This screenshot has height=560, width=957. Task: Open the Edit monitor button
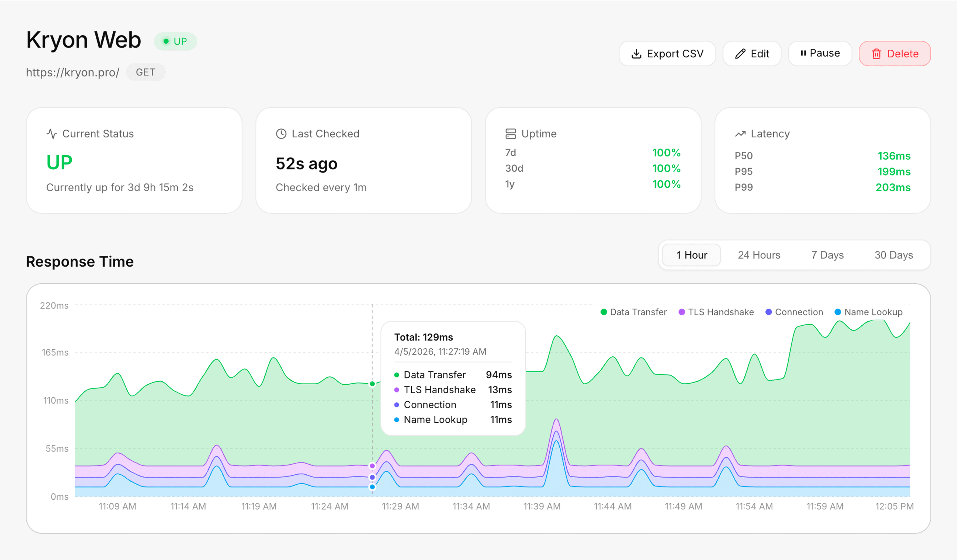pos(752,54)
